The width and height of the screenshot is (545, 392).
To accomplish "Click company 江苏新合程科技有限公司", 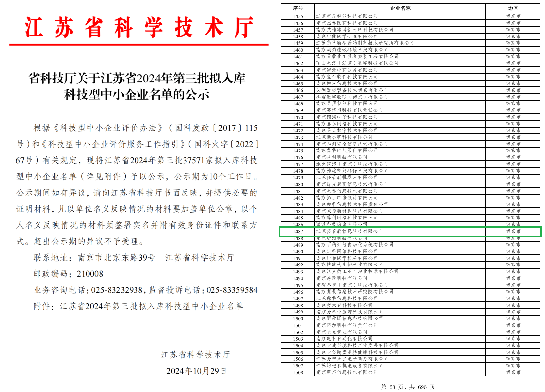I will coord(344,137).
